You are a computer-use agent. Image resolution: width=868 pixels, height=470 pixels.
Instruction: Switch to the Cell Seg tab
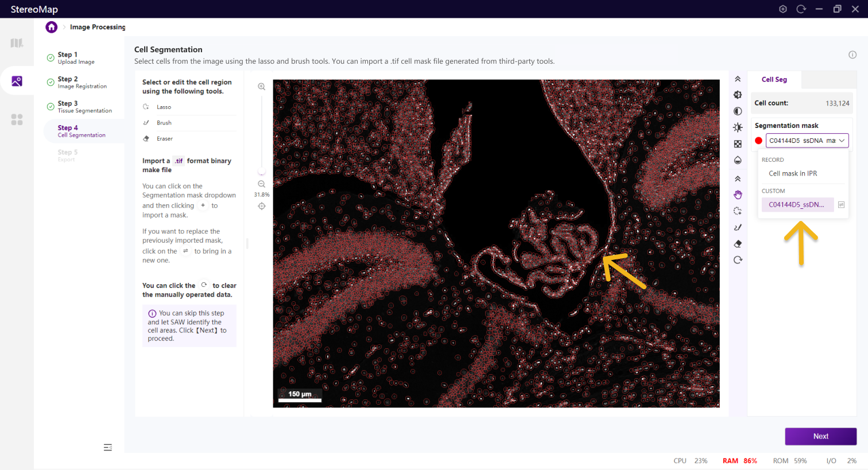774,80
